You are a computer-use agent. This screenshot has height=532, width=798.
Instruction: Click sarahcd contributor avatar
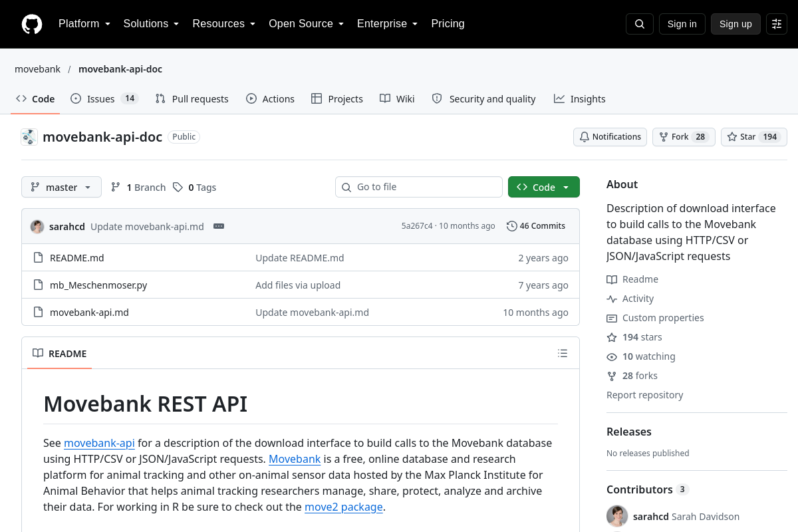[617, 516]
